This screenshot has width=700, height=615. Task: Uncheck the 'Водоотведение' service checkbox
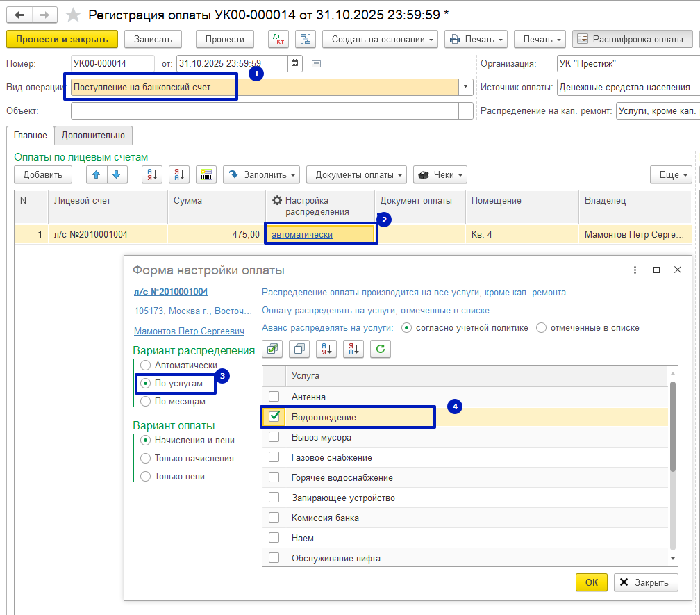click(274, 417)
